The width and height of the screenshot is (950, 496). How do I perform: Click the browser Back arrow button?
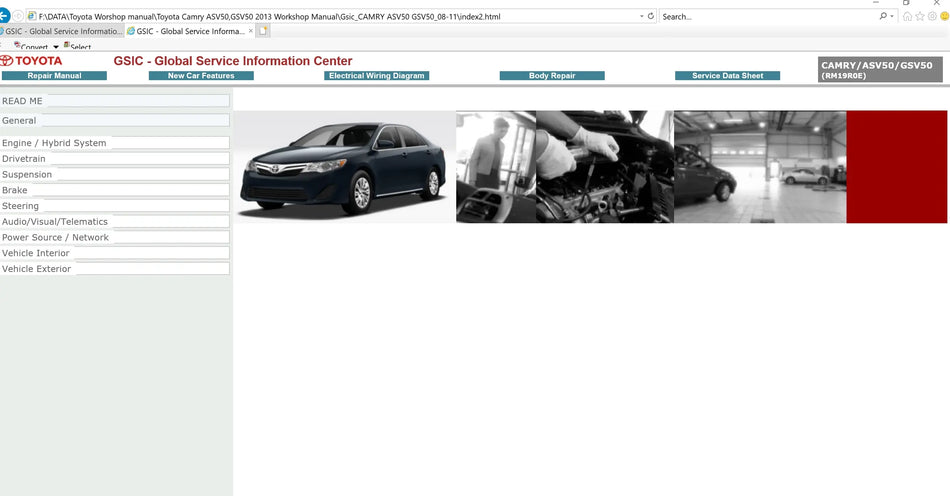click(5, 16)
